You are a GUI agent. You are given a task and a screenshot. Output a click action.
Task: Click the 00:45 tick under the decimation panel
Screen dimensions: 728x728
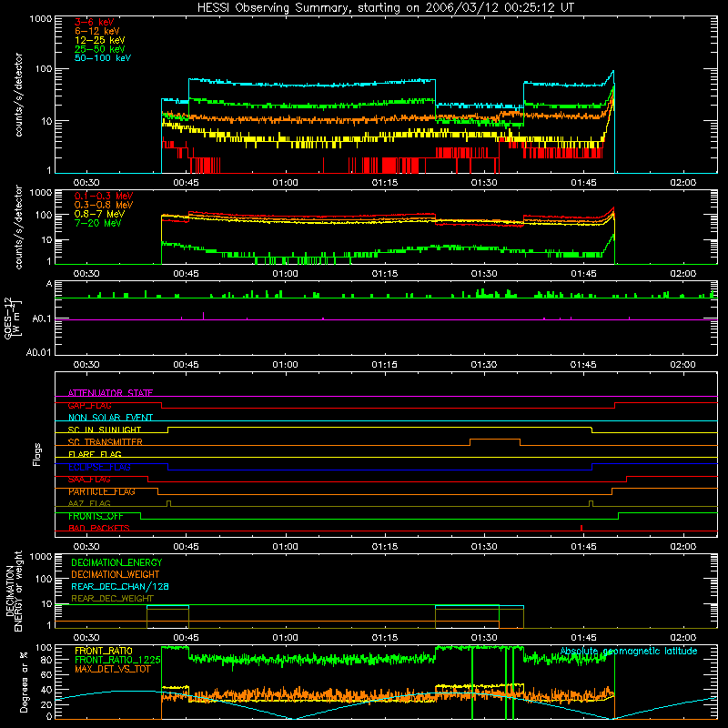click(187, 638)
